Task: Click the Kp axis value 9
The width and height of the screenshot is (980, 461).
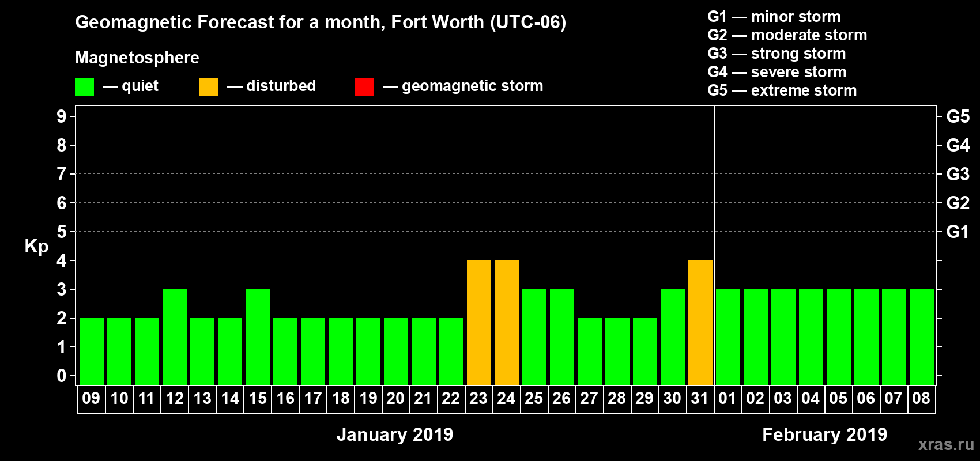Action: click(x=61, y=116)
